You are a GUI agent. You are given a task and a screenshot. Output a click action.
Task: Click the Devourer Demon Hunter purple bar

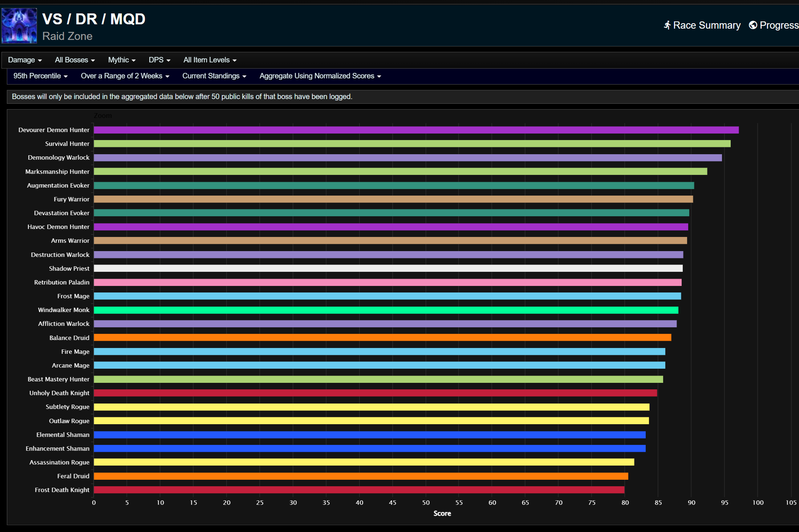(416, 130)
